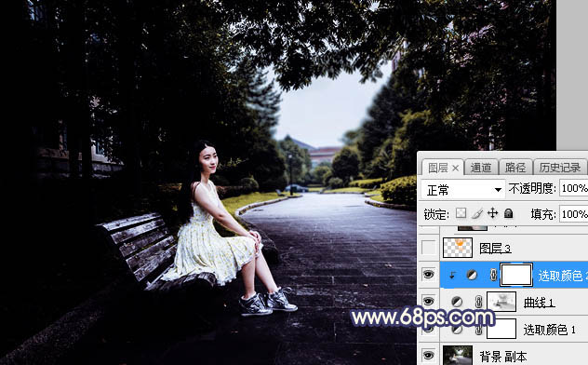This screenshot has height=365, width=588.
Task: Select layer name 曲线 1
Action: [539, 303]
